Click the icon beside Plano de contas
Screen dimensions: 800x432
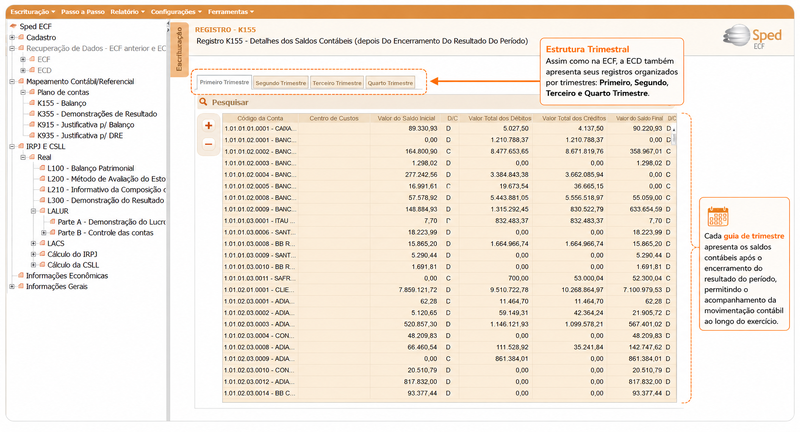tap(32, 92)
